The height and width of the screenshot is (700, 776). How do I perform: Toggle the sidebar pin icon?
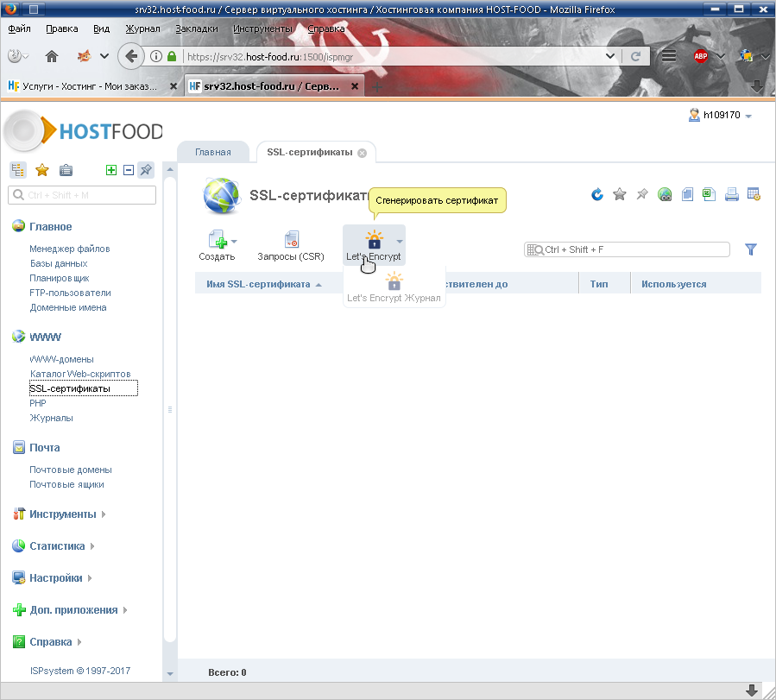pos(146,170)
